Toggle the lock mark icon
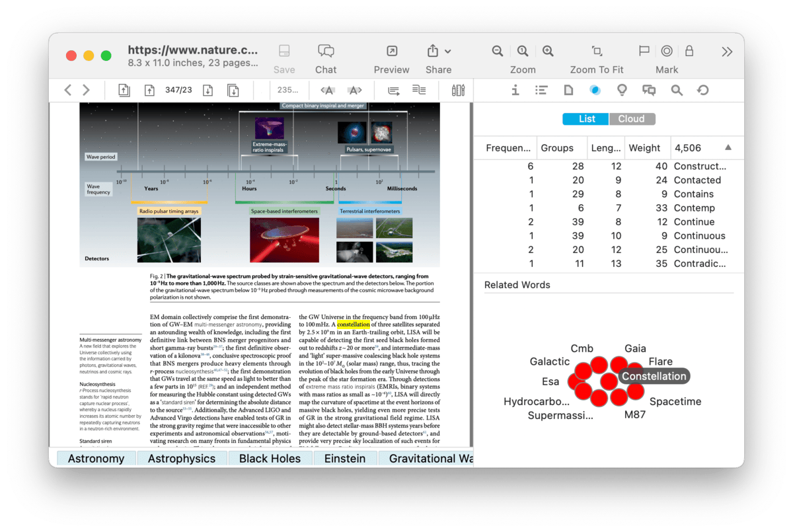The width and height of the screenshot is (793, 532). click(689, 52)
